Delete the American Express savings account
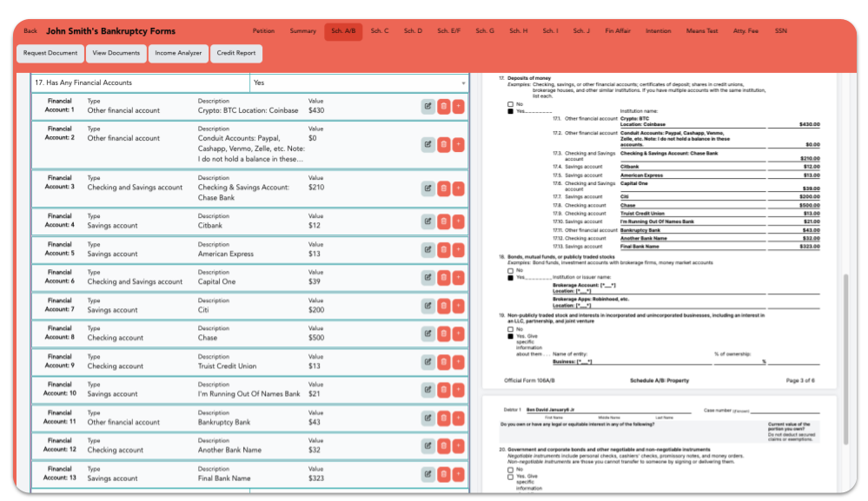Screen dimensions: 868x501 (443, 249)
